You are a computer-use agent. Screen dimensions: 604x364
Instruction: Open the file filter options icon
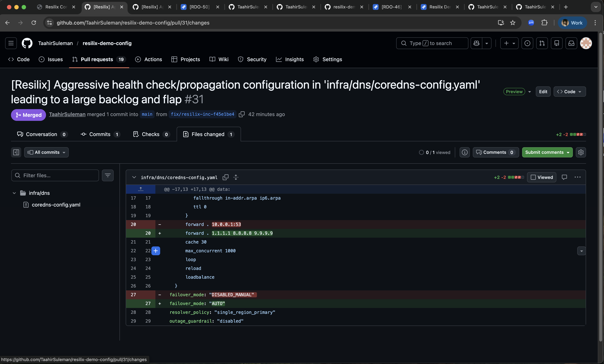click(108, 175)
